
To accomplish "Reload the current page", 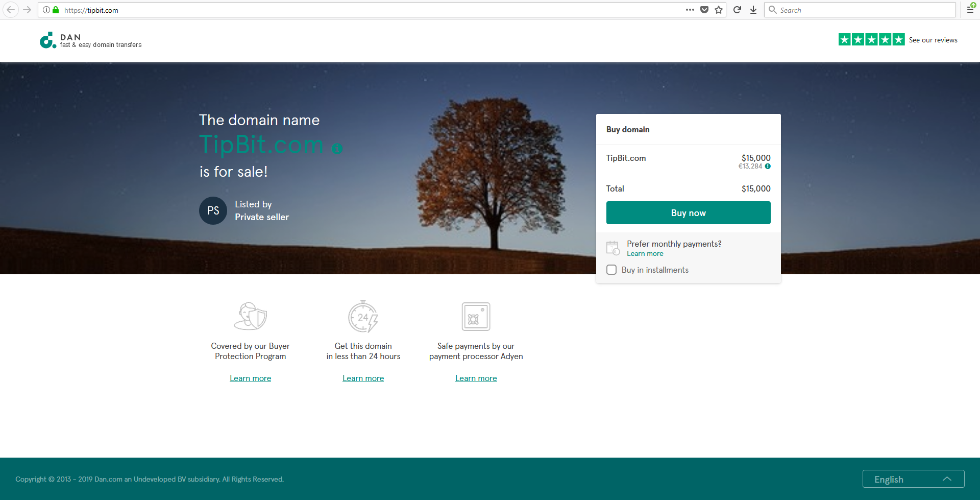I will point(737,10).
